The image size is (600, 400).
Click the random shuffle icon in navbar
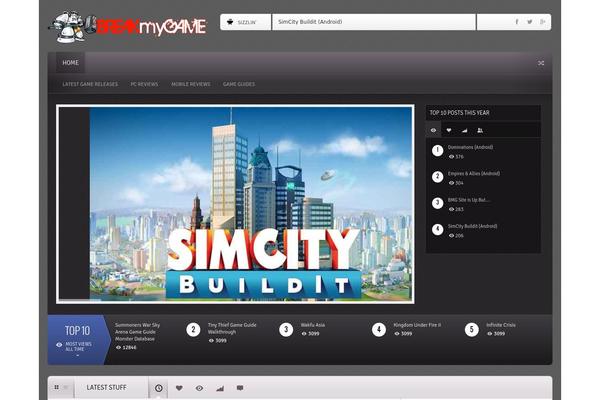pyautogui.click(x=541, y=63)
